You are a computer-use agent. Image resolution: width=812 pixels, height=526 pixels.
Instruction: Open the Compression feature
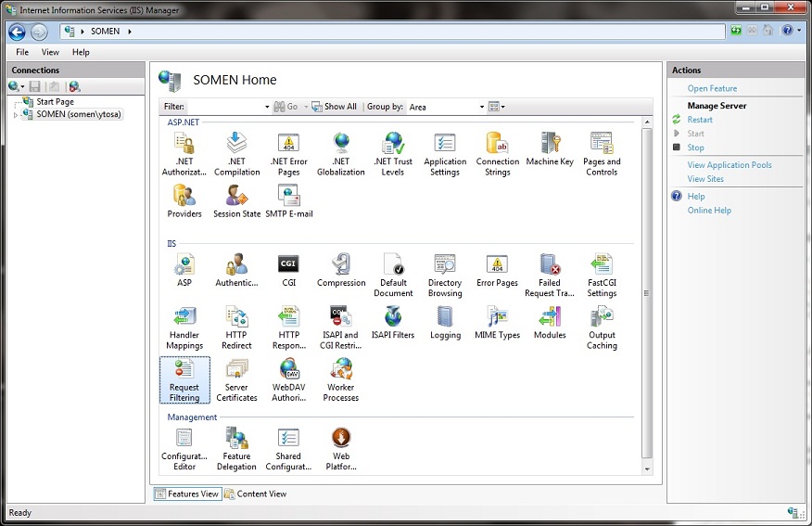click(x=341, y=269)
